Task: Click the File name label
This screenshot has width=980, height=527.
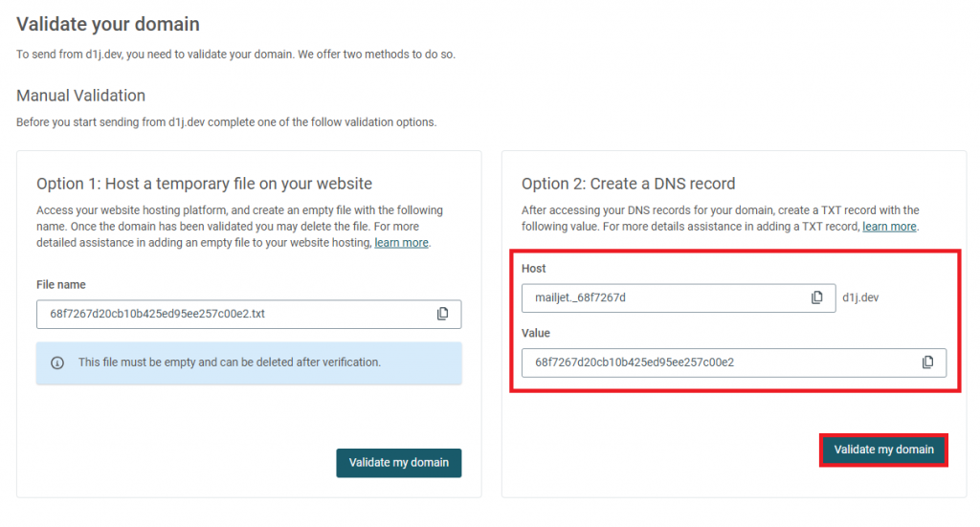Action: point(60,285)
